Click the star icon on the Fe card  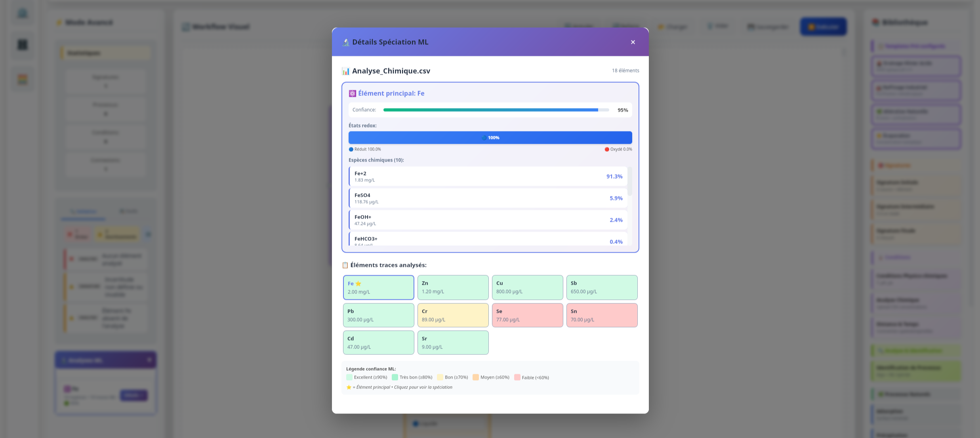(x=358, y=283)
